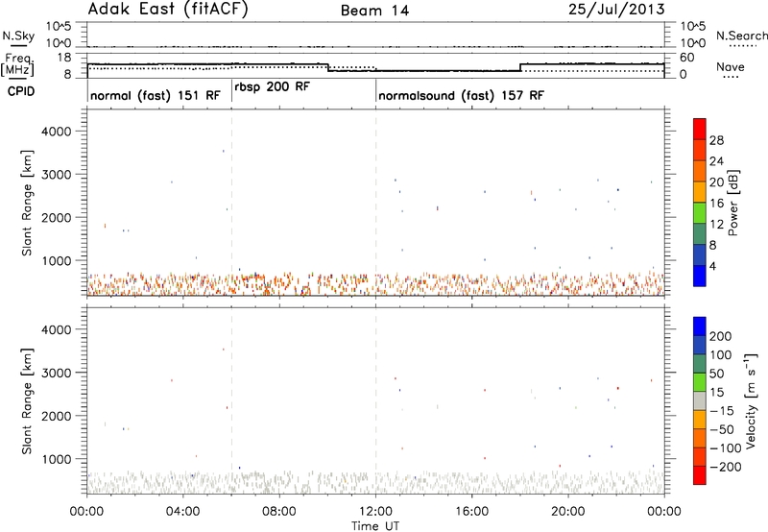This screenshot has height=532, width=768.
Task: Click the gray segment of Velocity colorbar
Action: [x=700, y=400]
